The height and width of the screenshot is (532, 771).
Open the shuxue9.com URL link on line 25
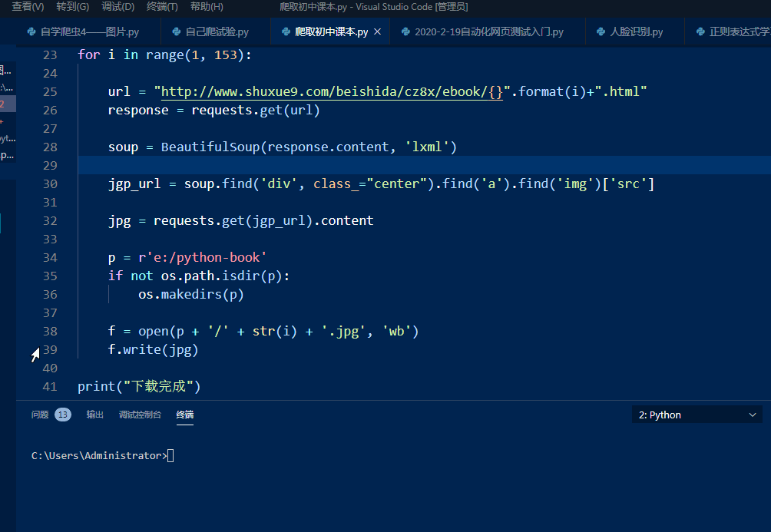pos(323,91)
